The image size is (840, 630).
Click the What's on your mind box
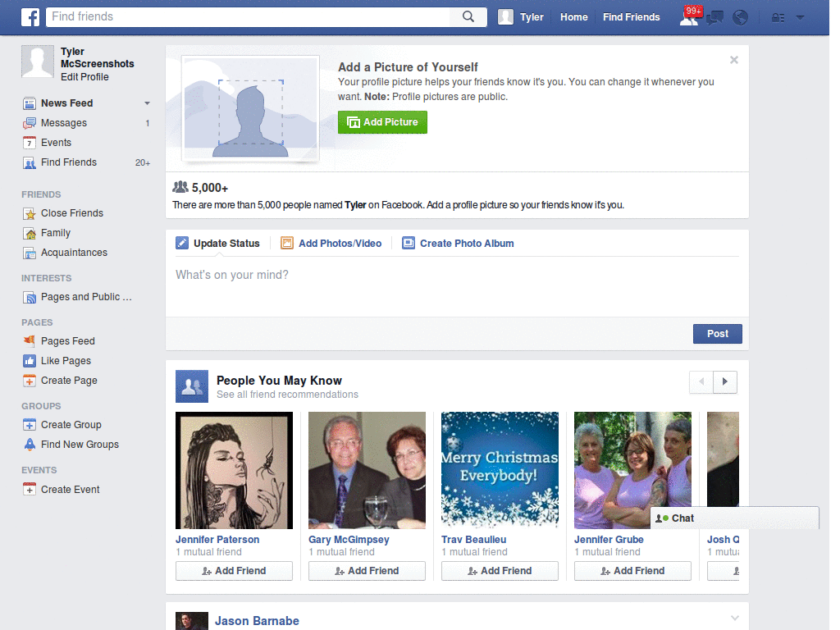click(x=457, y=286)
